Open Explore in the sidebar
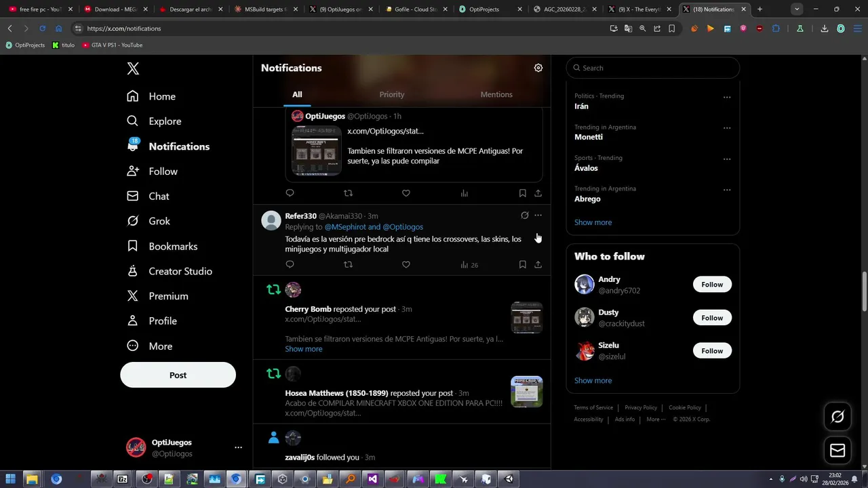 point(154,121)
